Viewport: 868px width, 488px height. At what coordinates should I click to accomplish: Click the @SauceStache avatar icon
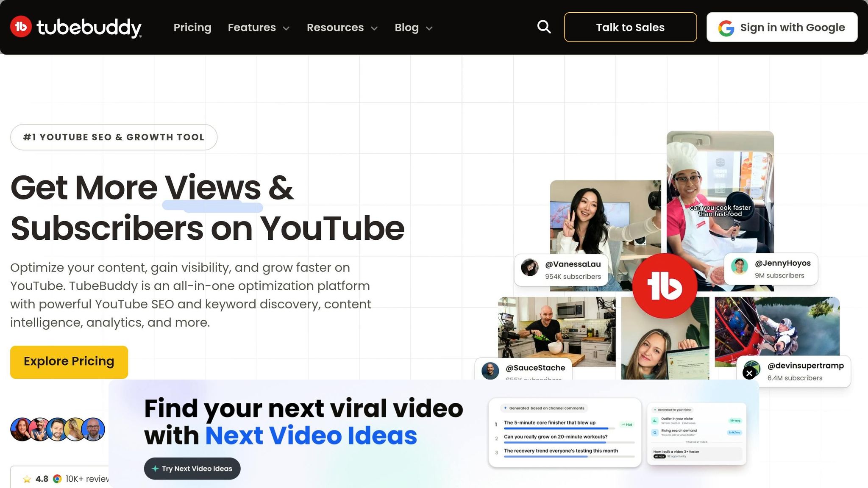490,371
